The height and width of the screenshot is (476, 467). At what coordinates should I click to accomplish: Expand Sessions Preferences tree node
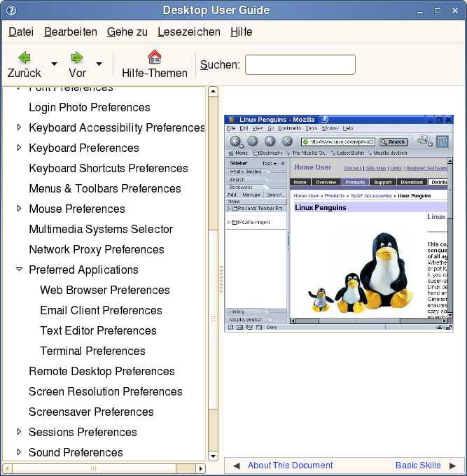[x=19, y=432]
